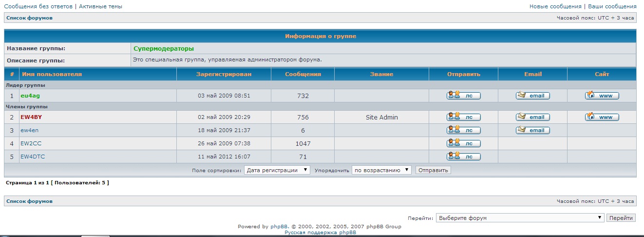644x237 pixels.
Task: Click email button for EW4BY
Action: click(x=532, y=117)
